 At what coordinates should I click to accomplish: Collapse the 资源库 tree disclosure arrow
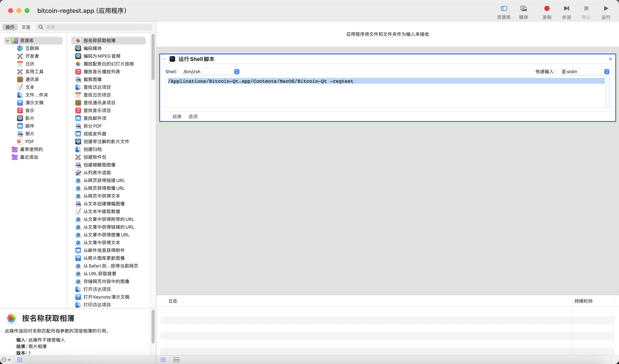[x=7, y=40]
